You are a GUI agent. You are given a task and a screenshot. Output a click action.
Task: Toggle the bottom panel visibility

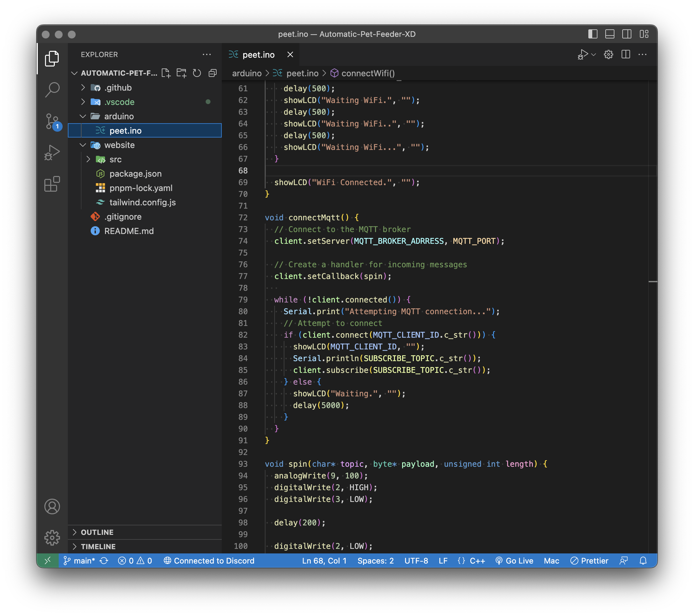point(610,34)
